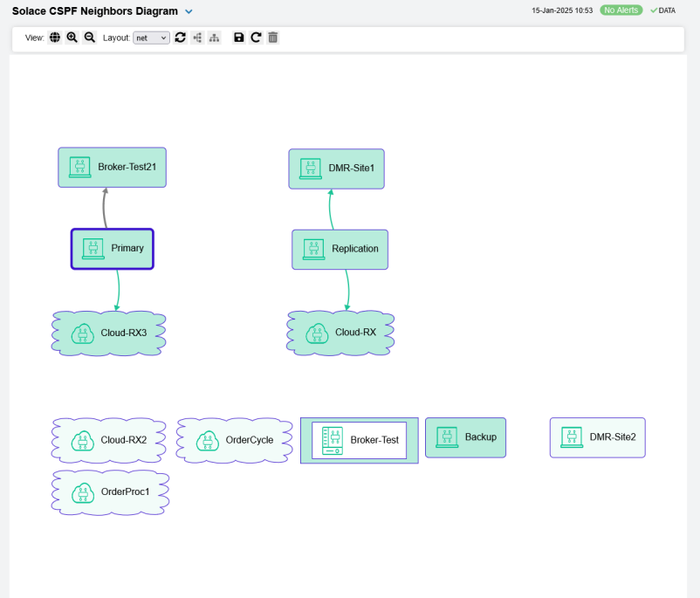The width and height of the screenshot is (700, 598).
Task: Select the DMR-Site2 node
Action: pyautogui.click(x=597, y=437)
